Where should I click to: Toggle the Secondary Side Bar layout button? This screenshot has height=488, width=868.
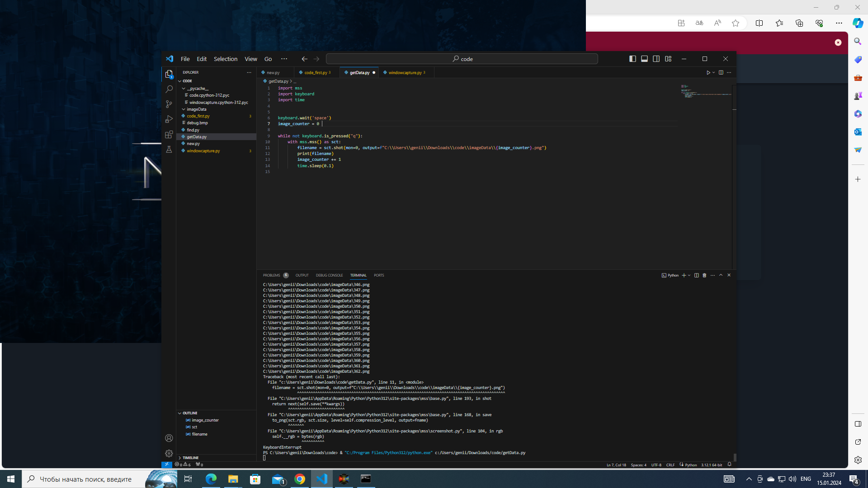656,59
